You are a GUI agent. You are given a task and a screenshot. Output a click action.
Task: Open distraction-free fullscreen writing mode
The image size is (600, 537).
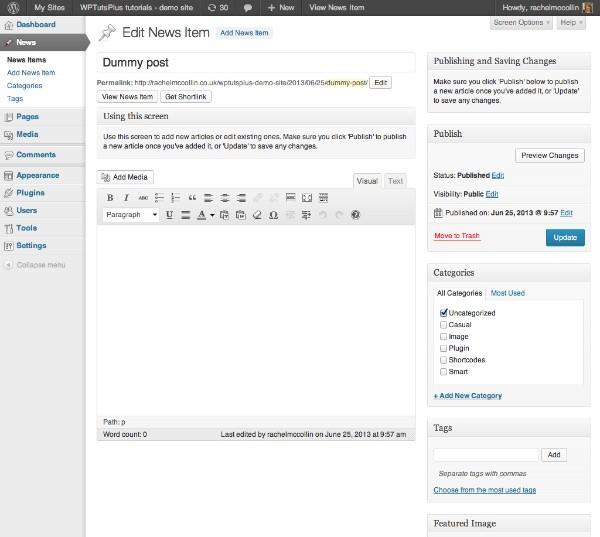pos(307,198)
